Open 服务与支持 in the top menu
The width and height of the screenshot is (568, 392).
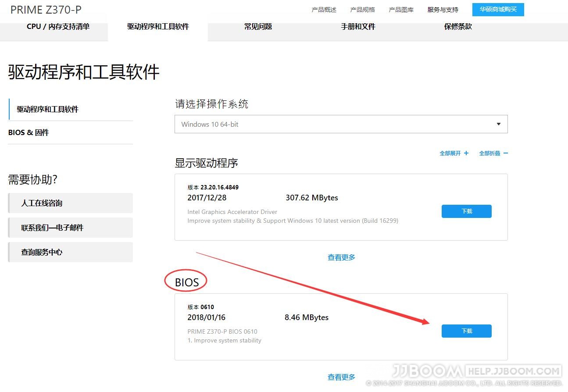point(443,9)
